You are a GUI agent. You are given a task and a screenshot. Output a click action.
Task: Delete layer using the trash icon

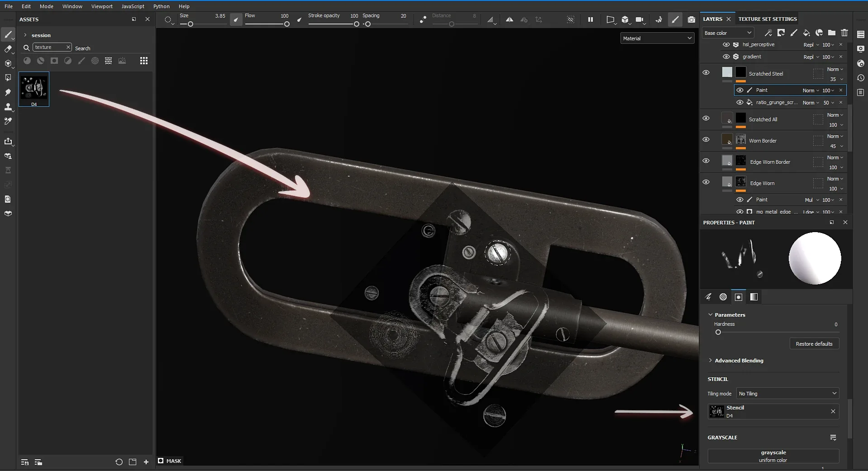[x=844, y=33]
